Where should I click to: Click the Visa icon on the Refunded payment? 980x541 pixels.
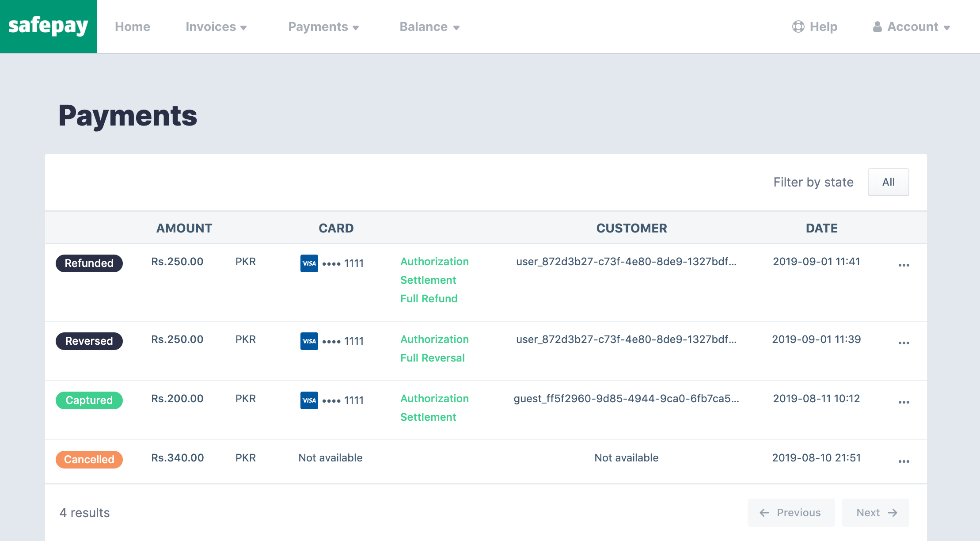[309, 263]
